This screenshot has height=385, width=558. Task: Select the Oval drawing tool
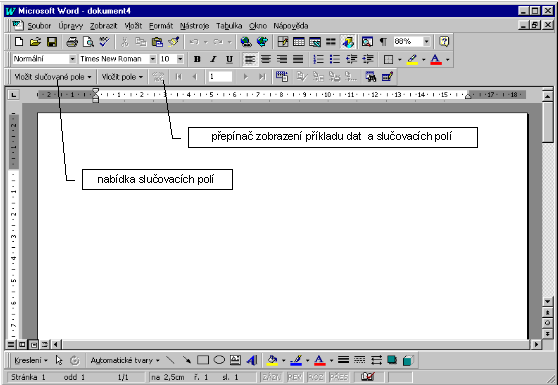[x=219, y=360]
